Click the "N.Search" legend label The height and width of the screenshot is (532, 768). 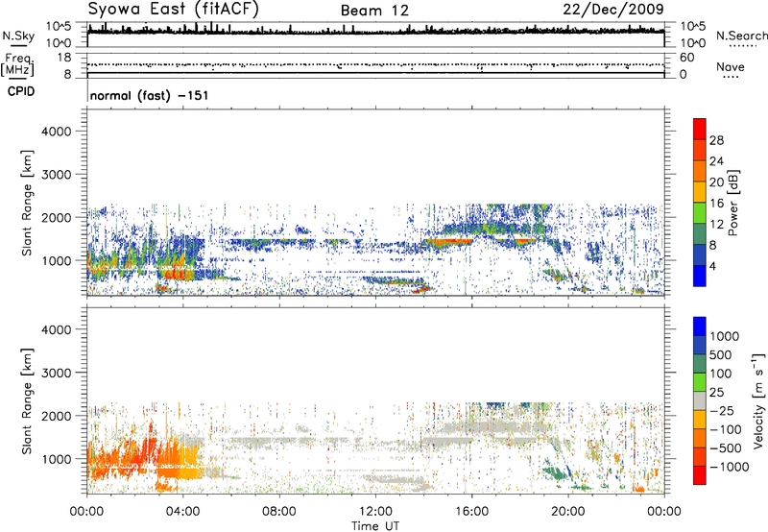741,36
